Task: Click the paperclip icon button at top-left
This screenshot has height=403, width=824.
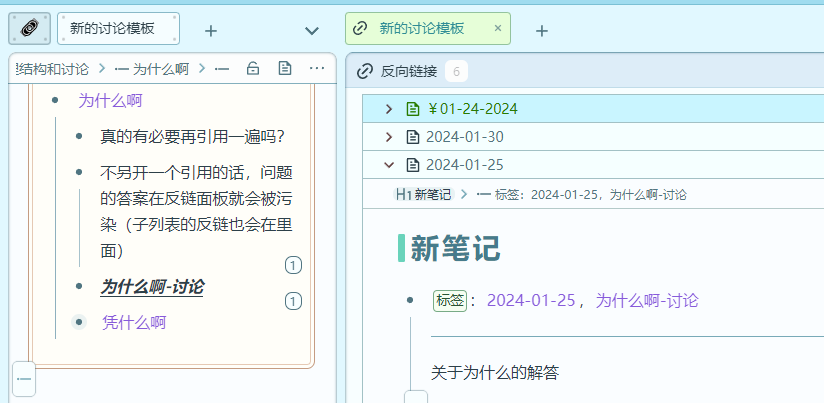Action: (29, 28)
